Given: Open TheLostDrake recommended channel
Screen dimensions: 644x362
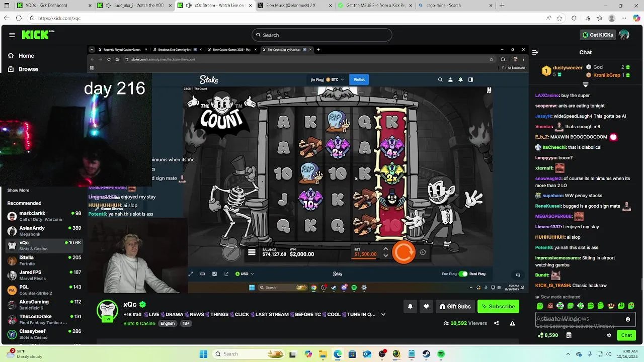Looking at the screenshot, I should [x=44, y=319].
